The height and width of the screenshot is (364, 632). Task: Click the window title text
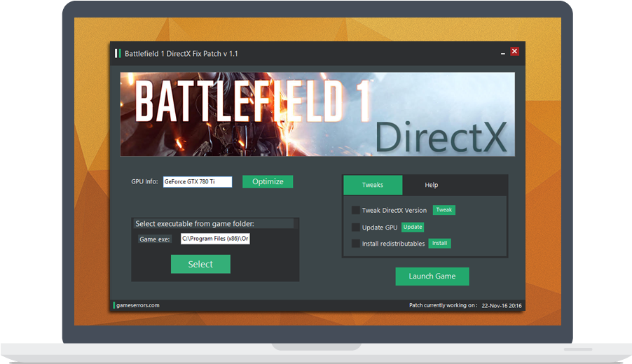pos(181,53)
